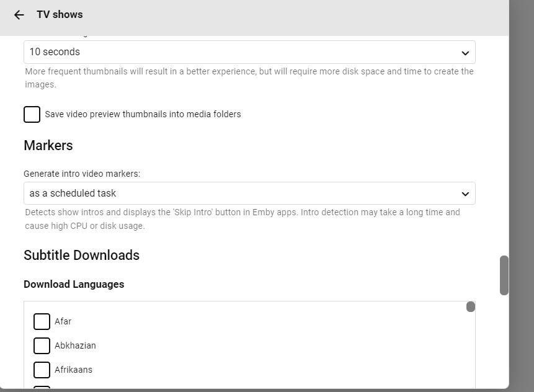Image resolution: width=534 pixels, height=392 pixels.
Task: Select the Afrikaans checkbox
Action: 42,370
